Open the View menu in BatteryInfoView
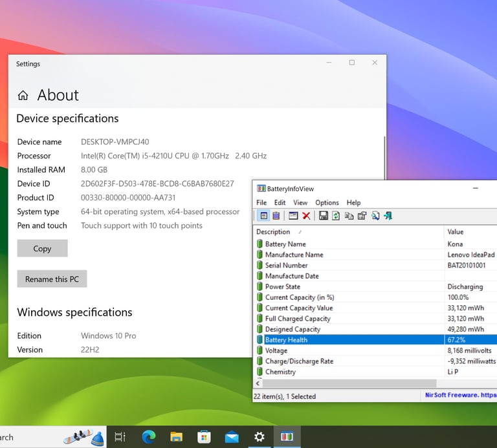Image resolution: width=497 pixels, height=448 pixels. [300, 202]
